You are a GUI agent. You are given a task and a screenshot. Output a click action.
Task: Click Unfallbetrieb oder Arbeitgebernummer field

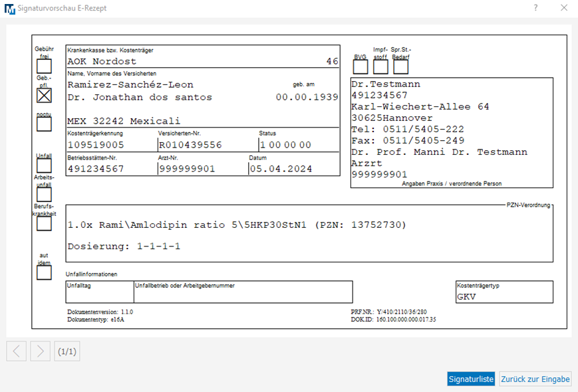point(243,292)
